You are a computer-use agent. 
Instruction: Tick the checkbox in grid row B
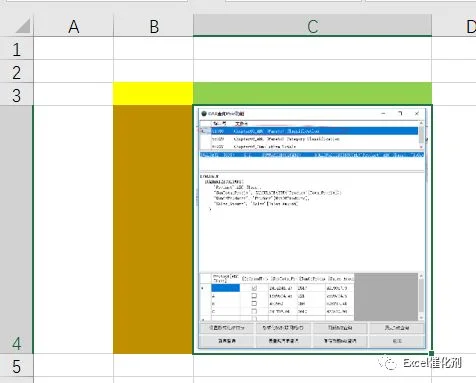254,303
